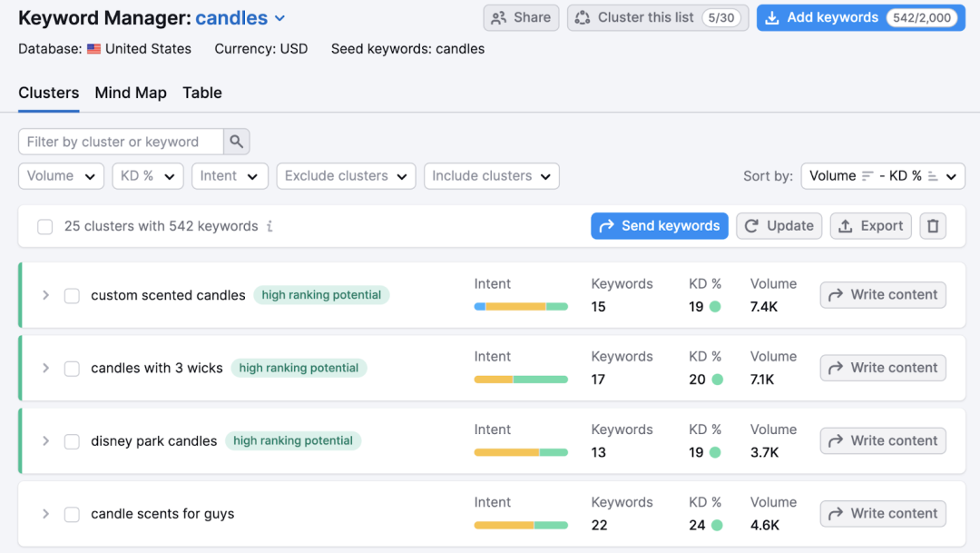Screen dimensions: 980x553
Task: Write content for disney park candles
Action: 883,440
